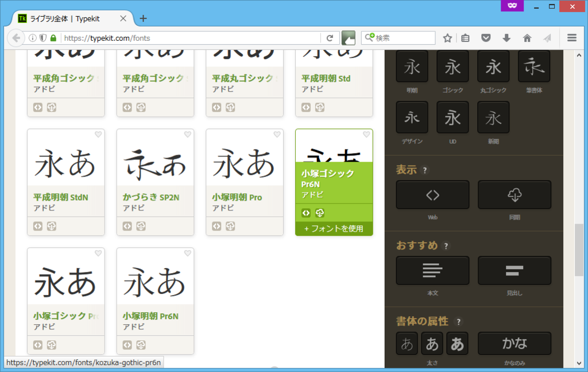This screenshot has width=588, height=372.
Task: Open the かづらき SP2N font link
Action: (x=151, y=197)
